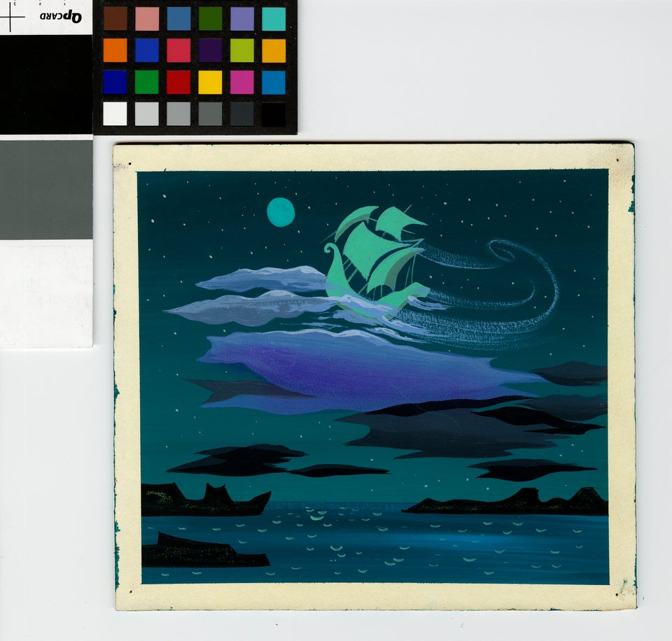Image resolution: width=672 pixels, height=641 pixels.
Task: Click the brown swatch on the color card
Action: [x=115, y=19]
